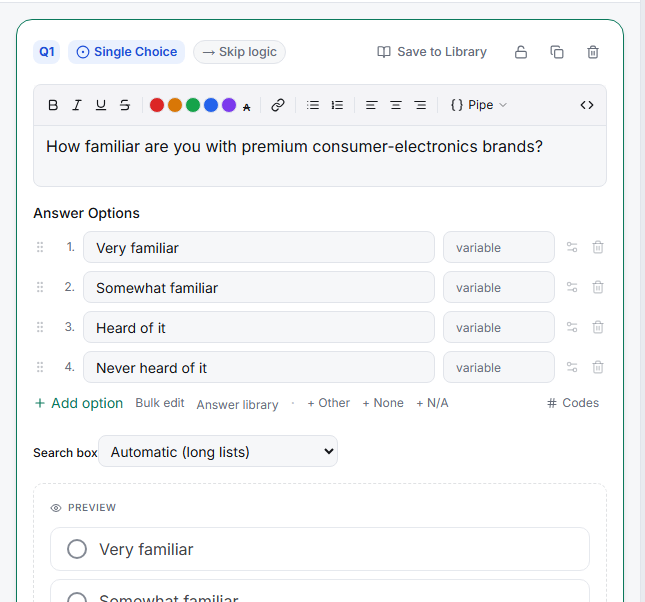Clear text color formatting
Image resolution: width=645 pixels, height=602 pixels.
246,107
